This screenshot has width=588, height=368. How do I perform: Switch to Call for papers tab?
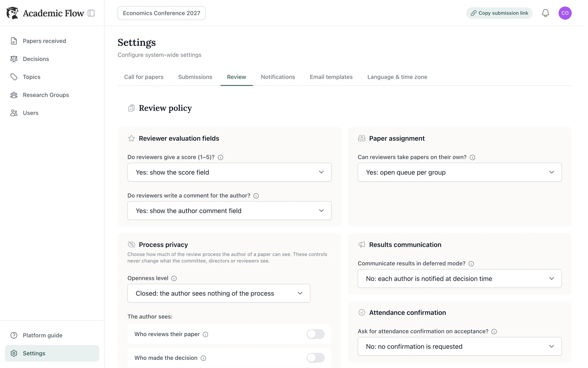(x=144, y=77)
